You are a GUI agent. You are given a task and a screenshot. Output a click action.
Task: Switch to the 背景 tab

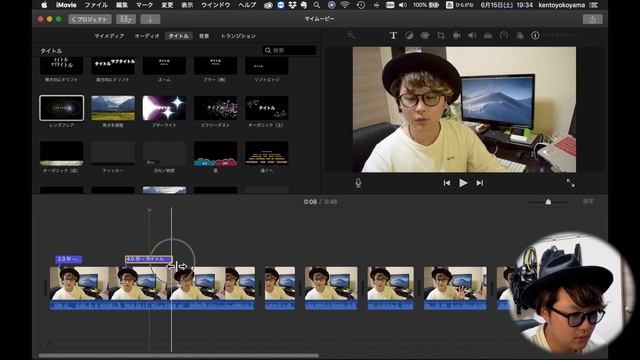point(204,36)
